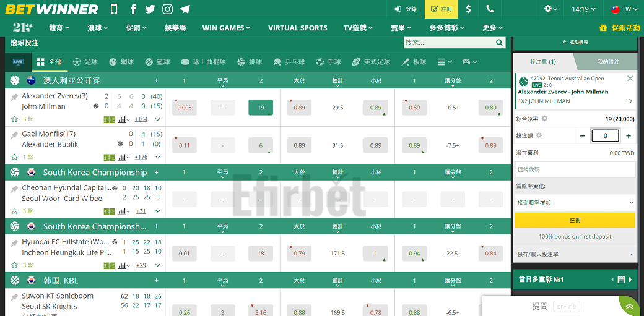Favorite the Monfils vs Bublik star
The width and height of the screenshot is (644, 316).
click(14, 157)
